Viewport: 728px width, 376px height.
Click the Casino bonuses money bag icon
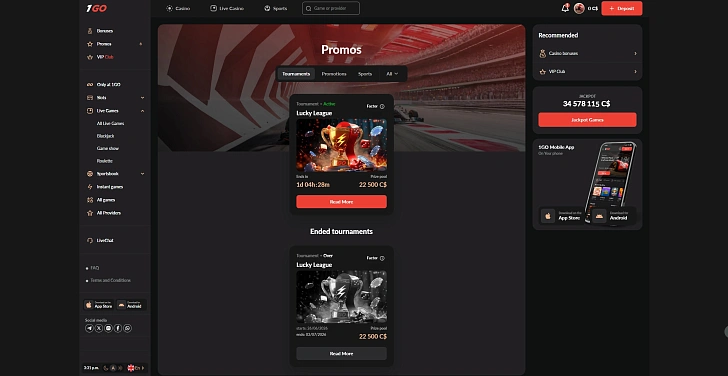(542, 53)
